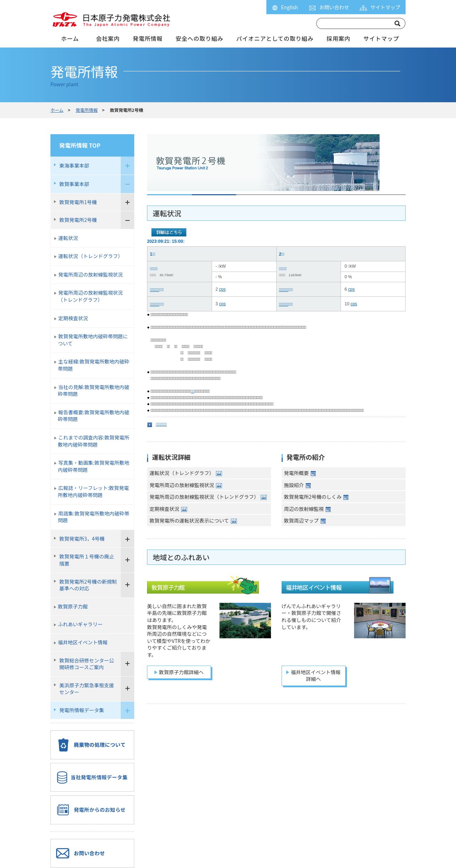Open 定期検査状況 sidebar item
Image resolution: width=456 pixels, height=868 pixels.
pos(92,318)
